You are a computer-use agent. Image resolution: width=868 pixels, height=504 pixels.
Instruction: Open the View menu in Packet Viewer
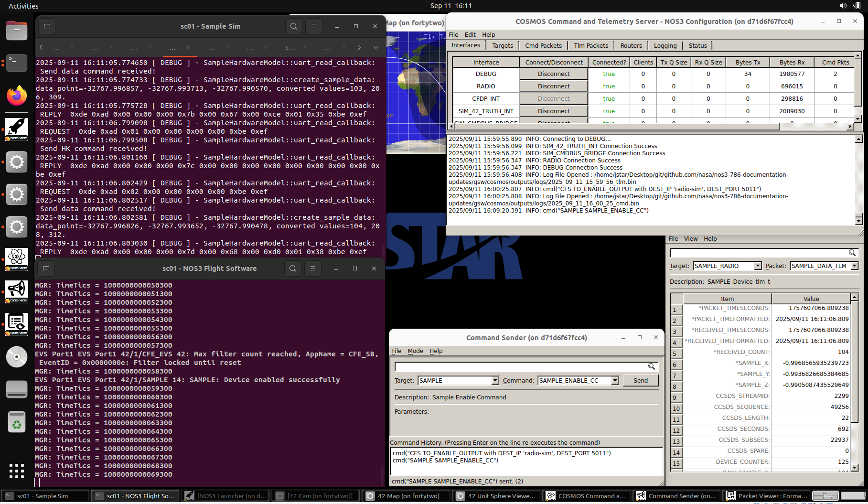click(691, 238)
